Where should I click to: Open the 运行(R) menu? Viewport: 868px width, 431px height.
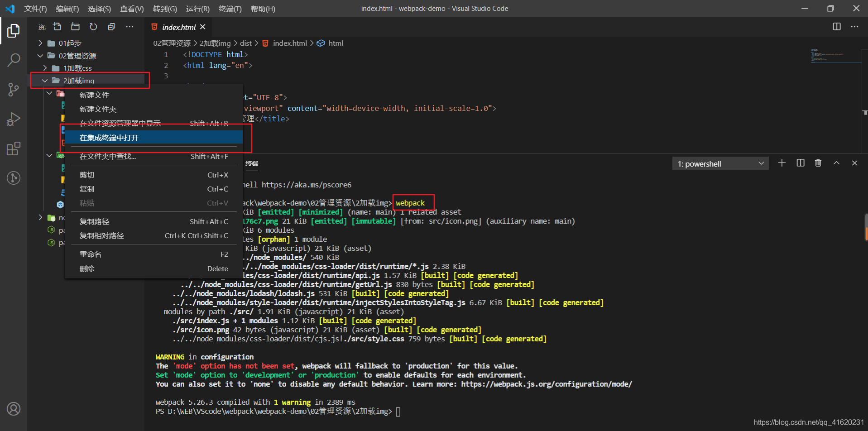tap(197, 9)
